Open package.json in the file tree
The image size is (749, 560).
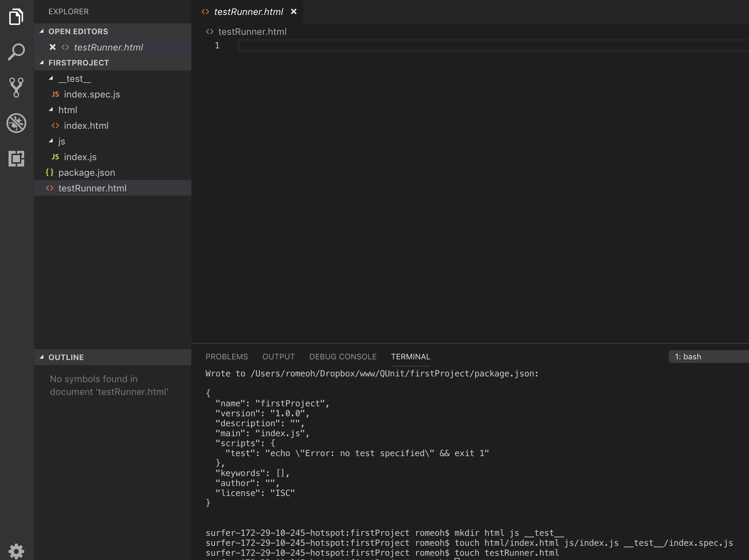pyautogui.click(x=86, y=173)
